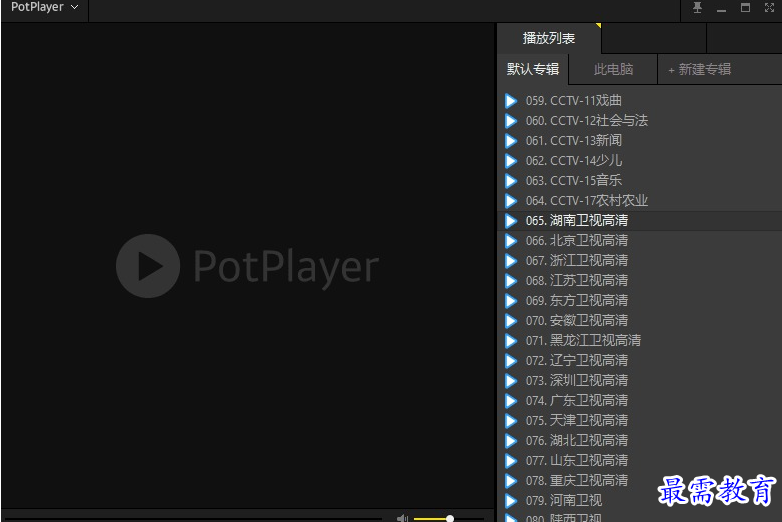Switch to the 此电脑 tab
This screenshot has height=522, width=782.
(x=613, y=69)
